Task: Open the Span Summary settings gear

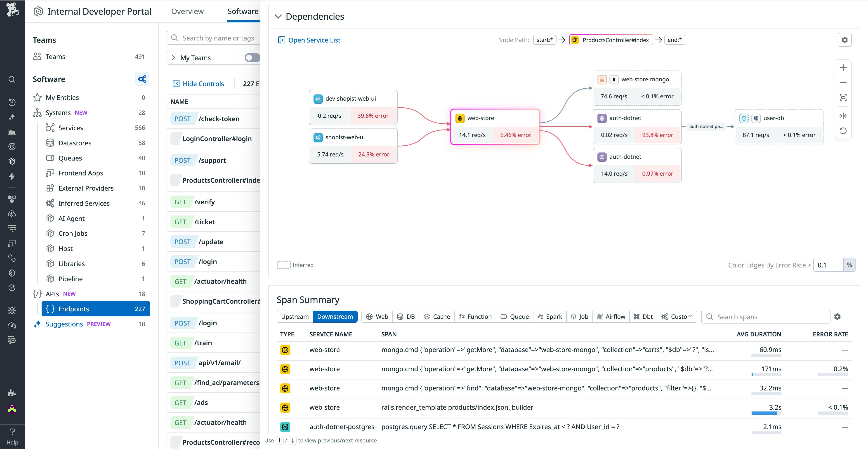Action: point(838,317)
